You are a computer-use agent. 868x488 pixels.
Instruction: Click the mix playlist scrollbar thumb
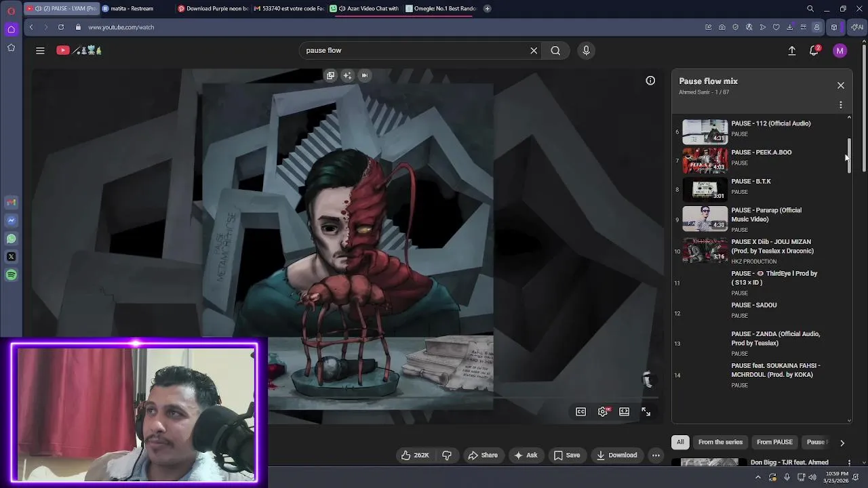coord(848,157)
